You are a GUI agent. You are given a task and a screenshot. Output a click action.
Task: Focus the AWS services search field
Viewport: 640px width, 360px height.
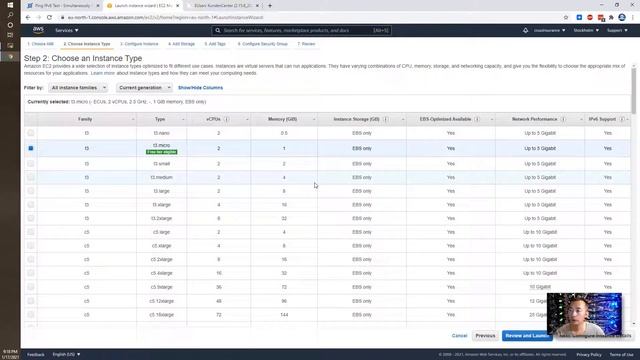[301, 30]
